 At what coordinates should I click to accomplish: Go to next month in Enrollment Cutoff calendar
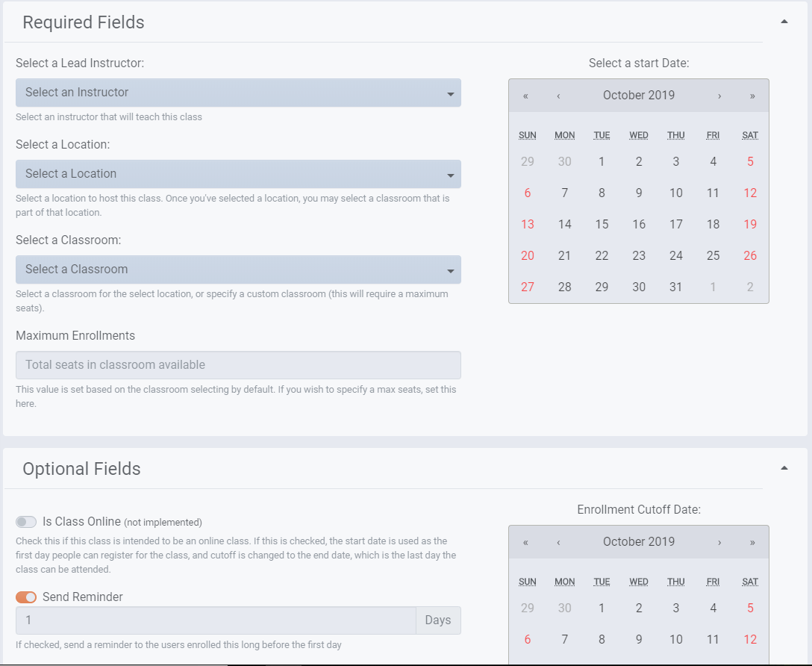pos(719,542)
